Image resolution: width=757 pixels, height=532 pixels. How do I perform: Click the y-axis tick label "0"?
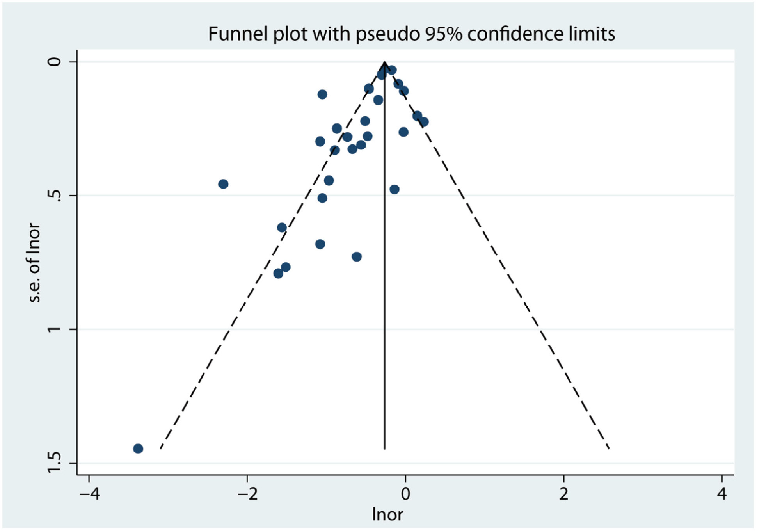tap(55, 62)
